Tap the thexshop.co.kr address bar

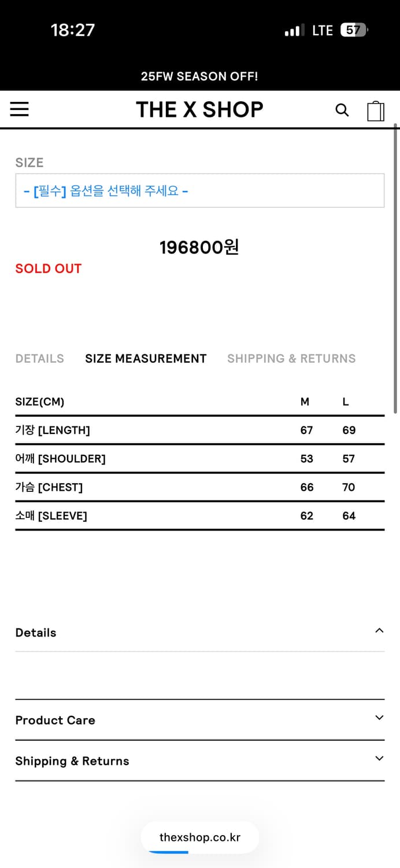200,837
